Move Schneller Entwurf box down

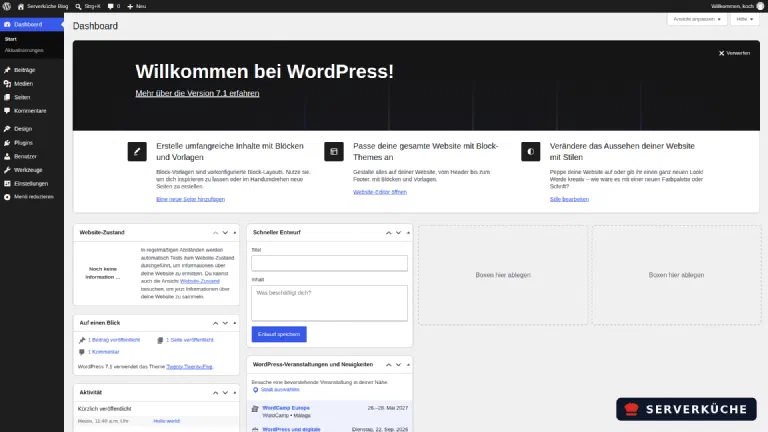click(x=398, y=233)
